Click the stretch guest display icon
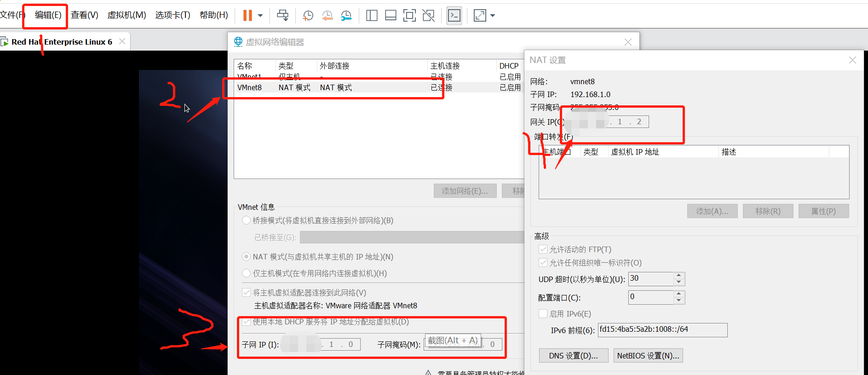The image size is (868, 375). [480, 15]
